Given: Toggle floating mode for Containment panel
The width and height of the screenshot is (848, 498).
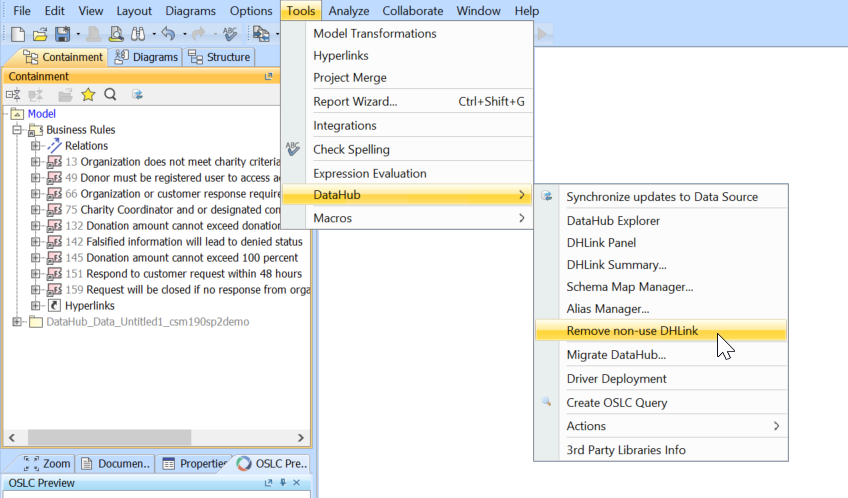Looking at the screenshot, I should tap(268, 76).
